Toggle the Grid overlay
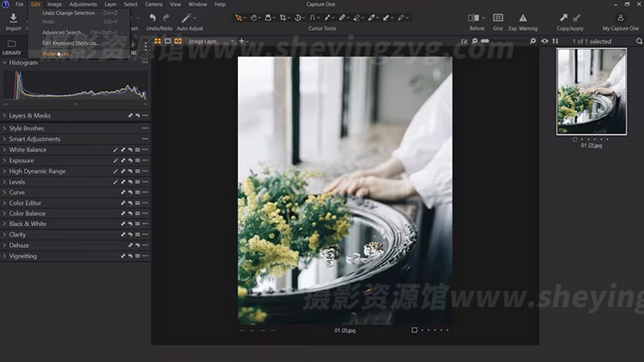 (497, 17)
